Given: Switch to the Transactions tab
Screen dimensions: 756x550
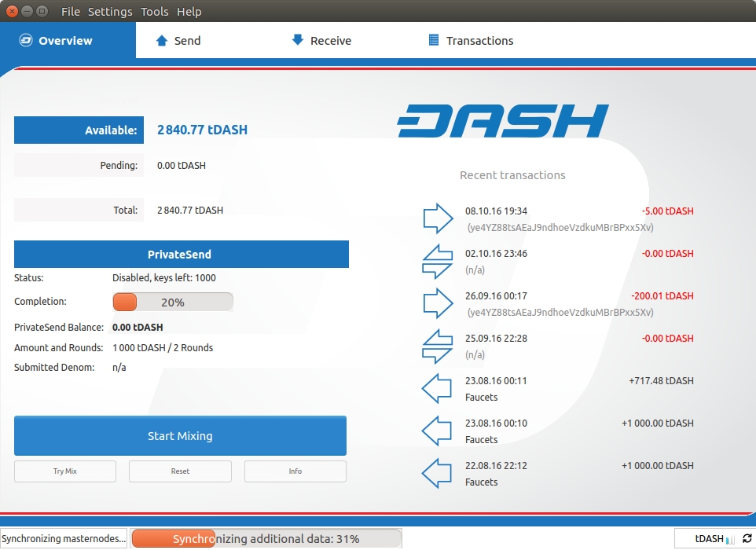Looking at the screenshot, I should [x=475, y=41].
